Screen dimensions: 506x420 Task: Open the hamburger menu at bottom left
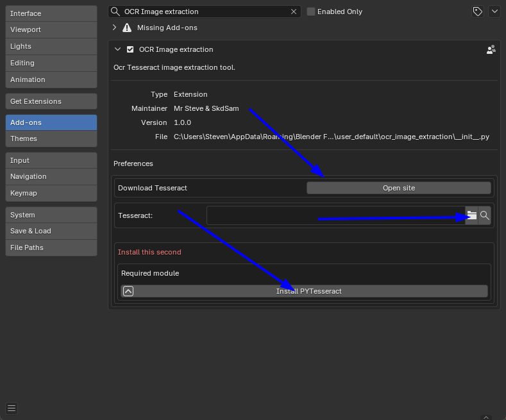tap(12, 408)
